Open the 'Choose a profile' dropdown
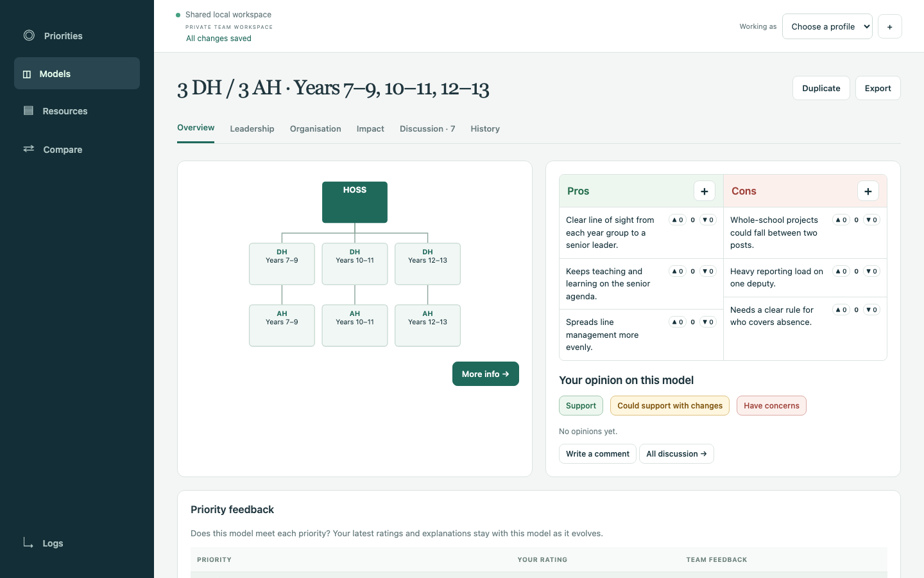This screenshot has height=578, width=924. pyautogui.click(x=827, y=26)
